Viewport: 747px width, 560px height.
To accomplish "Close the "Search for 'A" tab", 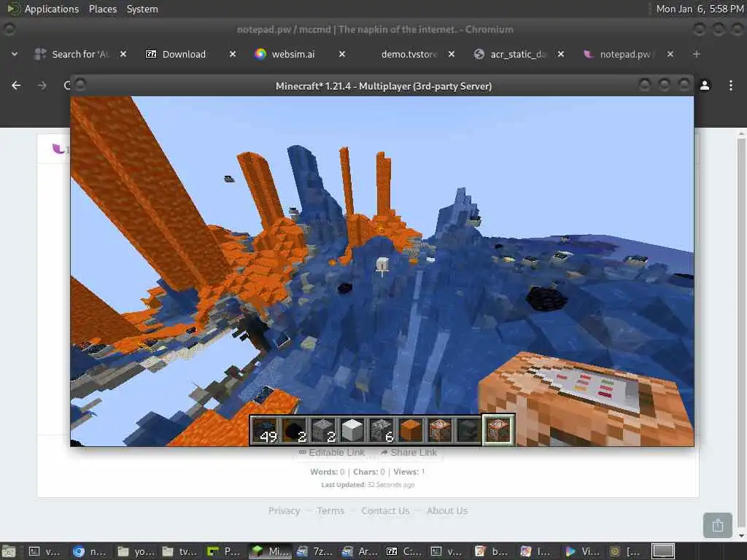I will pyautogui.click(x=123, y=54).
